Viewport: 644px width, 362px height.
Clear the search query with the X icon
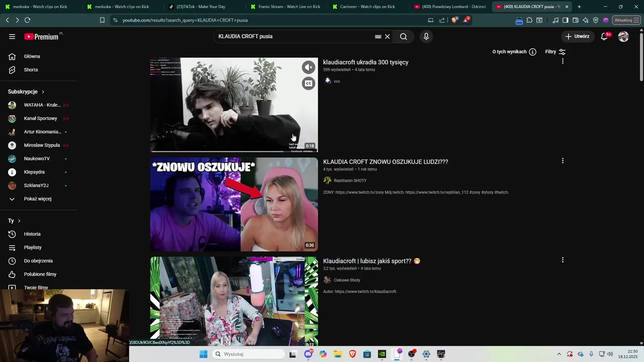[387, 36]
